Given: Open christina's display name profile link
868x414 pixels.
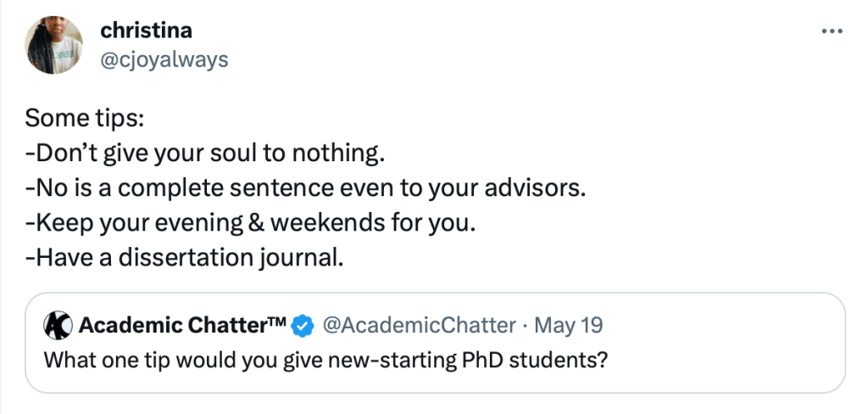Looking at the screenshot, I should [146, 31].
